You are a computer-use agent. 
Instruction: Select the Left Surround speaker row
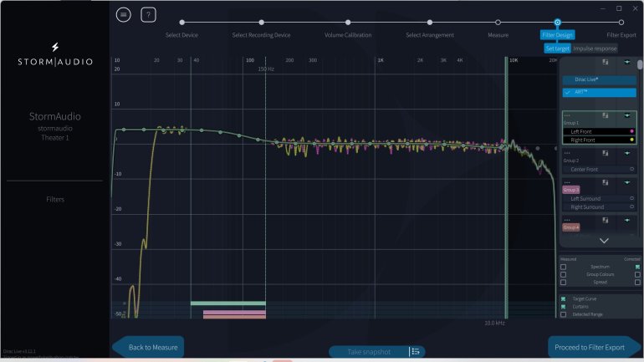(599, 198)
